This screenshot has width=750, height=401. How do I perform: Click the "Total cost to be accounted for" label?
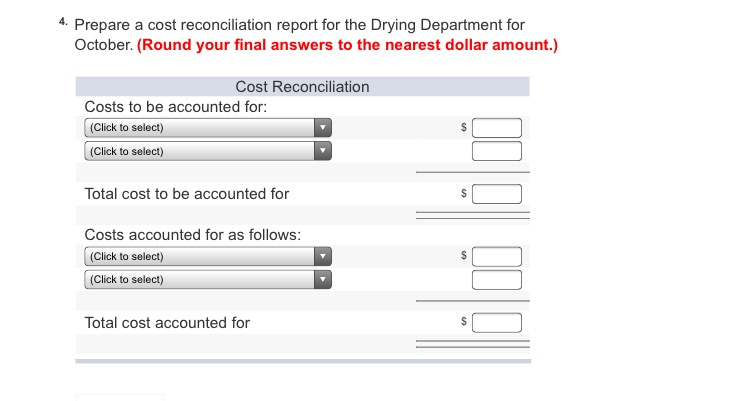187,194
